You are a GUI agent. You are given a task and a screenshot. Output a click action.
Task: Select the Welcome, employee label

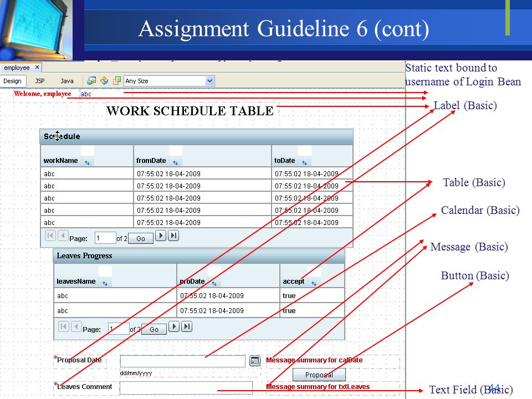(43, 94)
